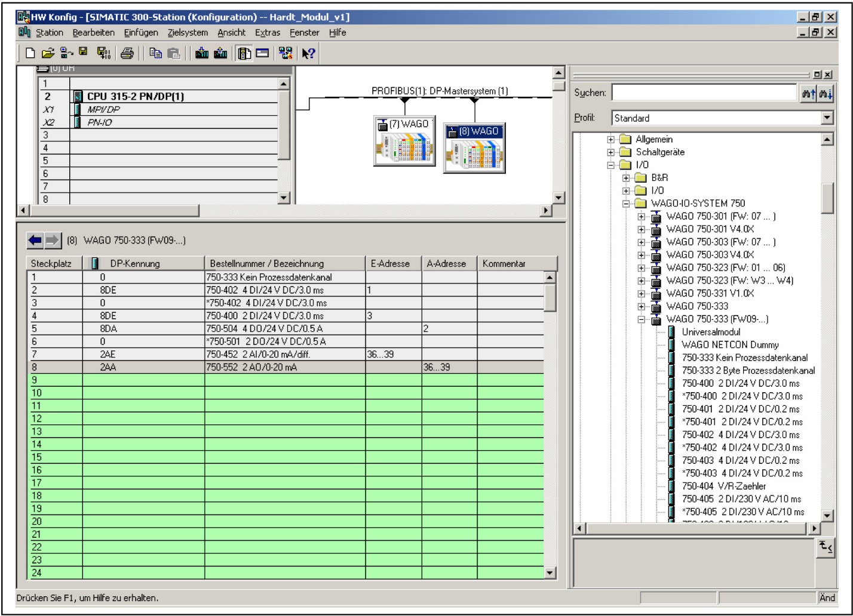The width and height of the screenshot is (853, 616).
Task: Open the Hilfe menu
Action: click(337, 33)
